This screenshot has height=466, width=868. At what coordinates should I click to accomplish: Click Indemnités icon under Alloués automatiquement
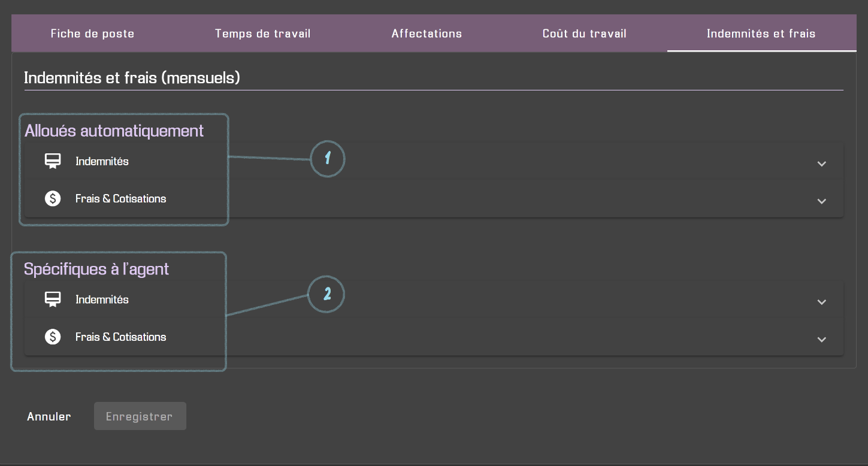53,162
